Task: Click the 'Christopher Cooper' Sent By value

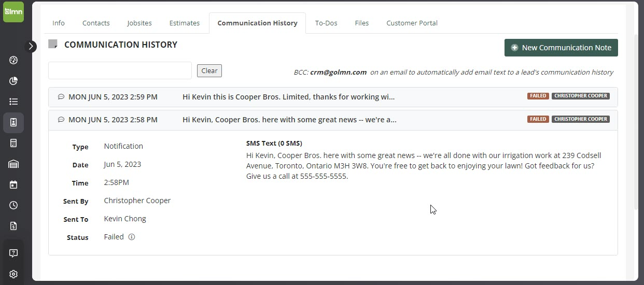Action: pos(137,201)
